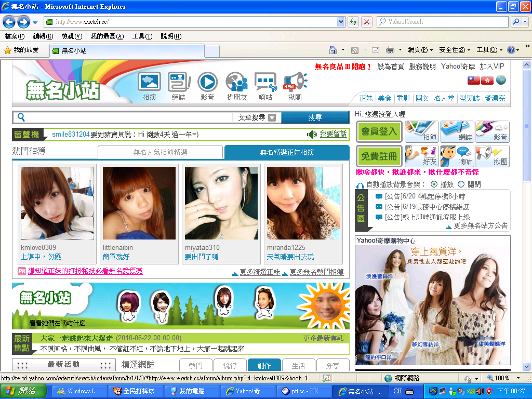This screenshot has width=532, height=399.
Task: Expand the 工具(O) toolbar dropdown
Action: pos(501,50)
